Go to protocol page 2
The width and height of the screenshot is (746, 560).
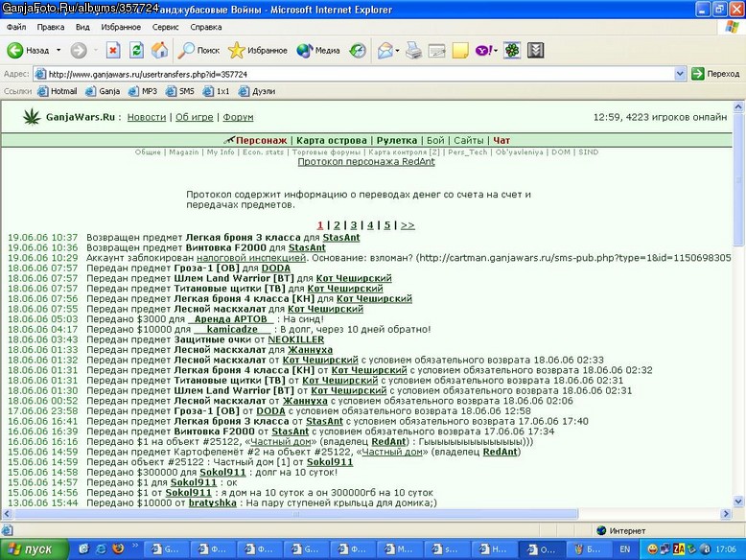coord(337,225)
